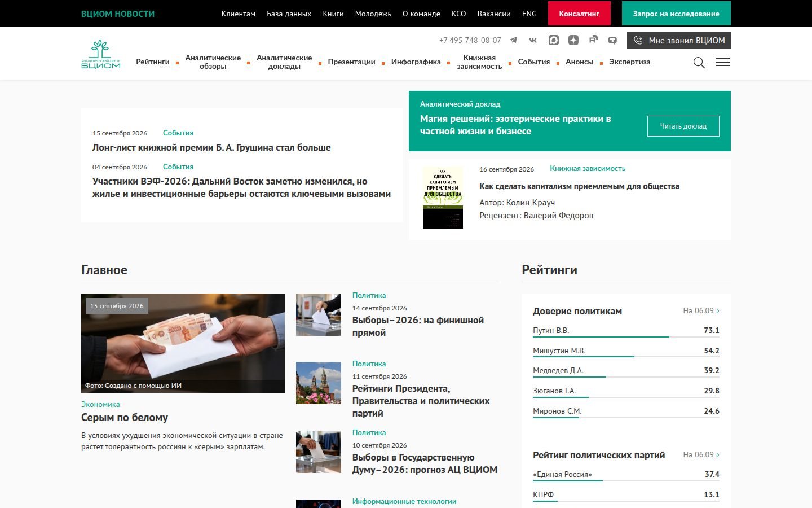Expand Доверие политикам date На 06.09
The width and height of the screenshot is (812, 508).
(701, 310)
